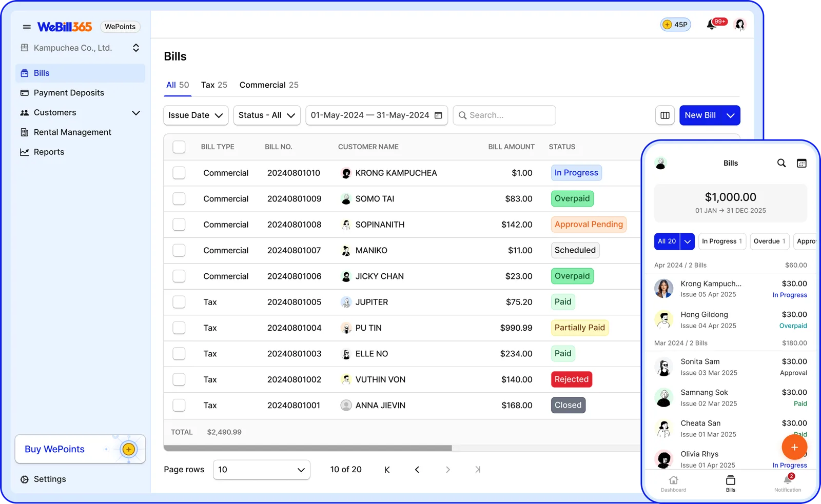The height and width of the screenshot is (504, 821).
Task: Select the checkbox for JICKY CHAN's bill
Action: [179, 276]
